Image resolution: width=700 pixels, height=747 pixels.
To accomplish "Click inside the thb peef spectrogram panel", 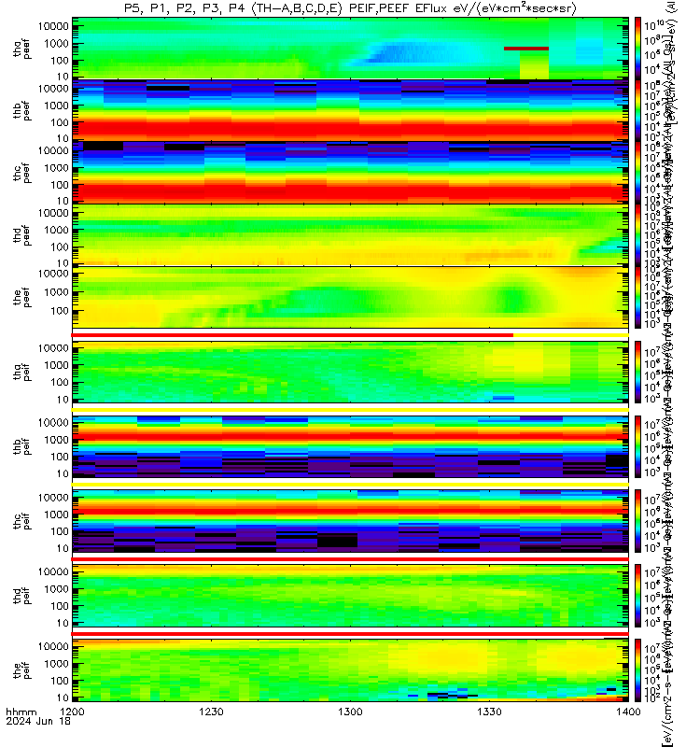I will click(350, 110).
